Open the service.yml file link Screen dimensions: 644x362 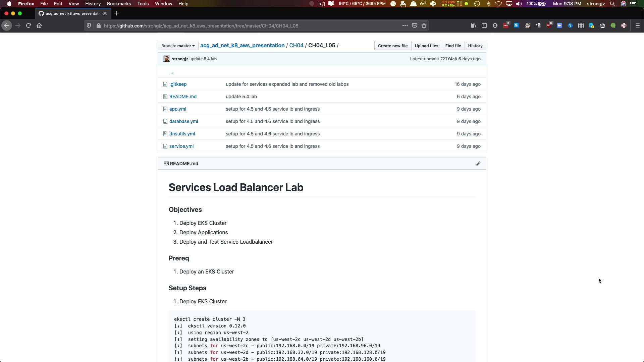[x=181, y=146]
